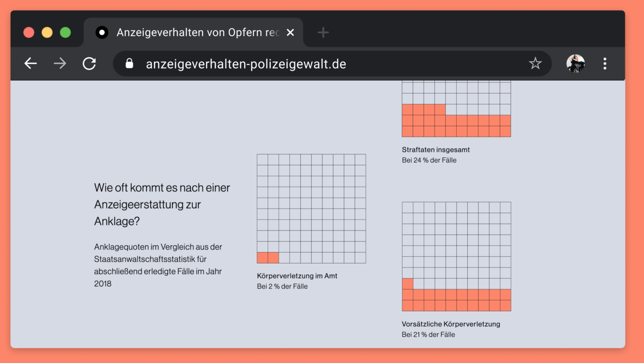Minimize window with the yellow button
Screen dimensions: 644x363
click(47, 33)
